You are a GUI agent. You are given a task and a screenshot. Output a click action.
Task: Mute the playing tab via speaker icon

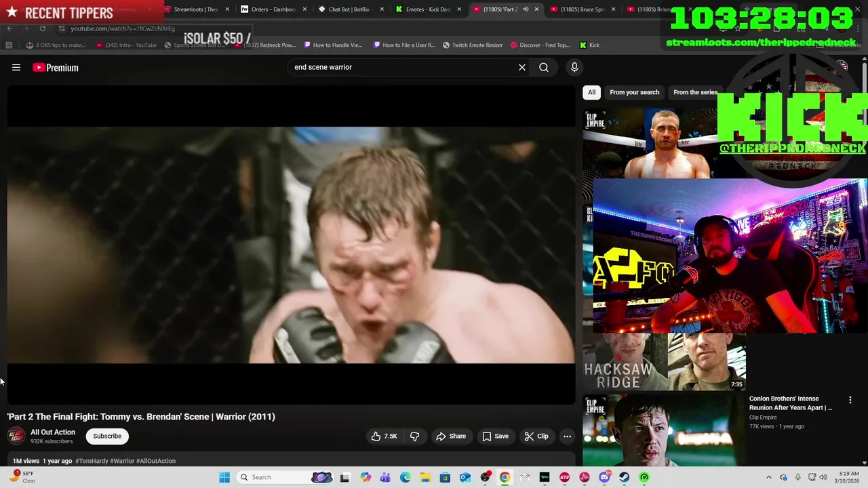point(526,9)
